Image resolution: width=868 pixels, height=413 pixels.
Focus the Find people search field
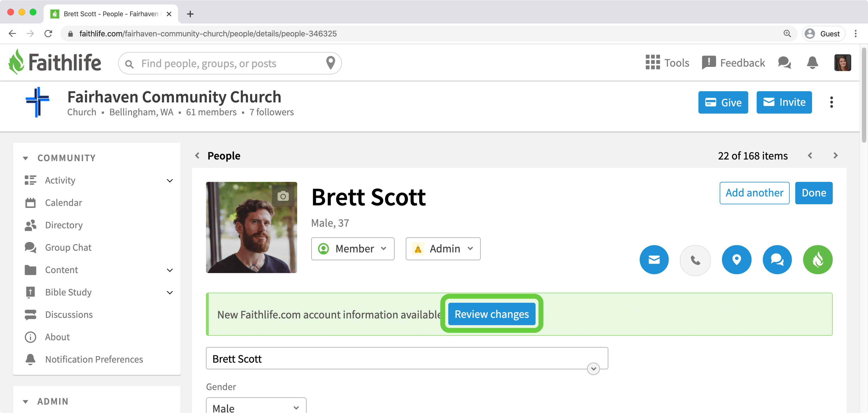pyautogui.click(x=230, y=63)
